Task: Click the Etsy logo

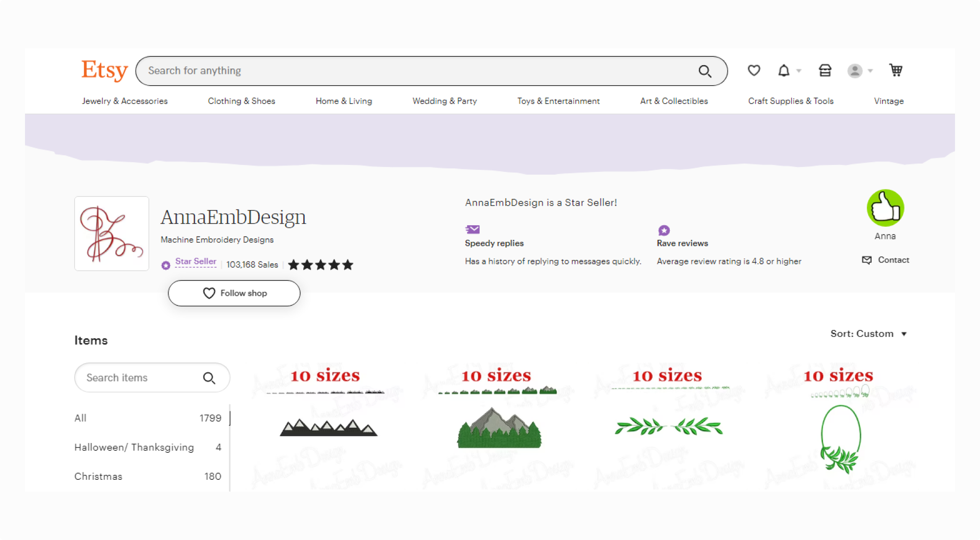Action: [x=104, y=70]
